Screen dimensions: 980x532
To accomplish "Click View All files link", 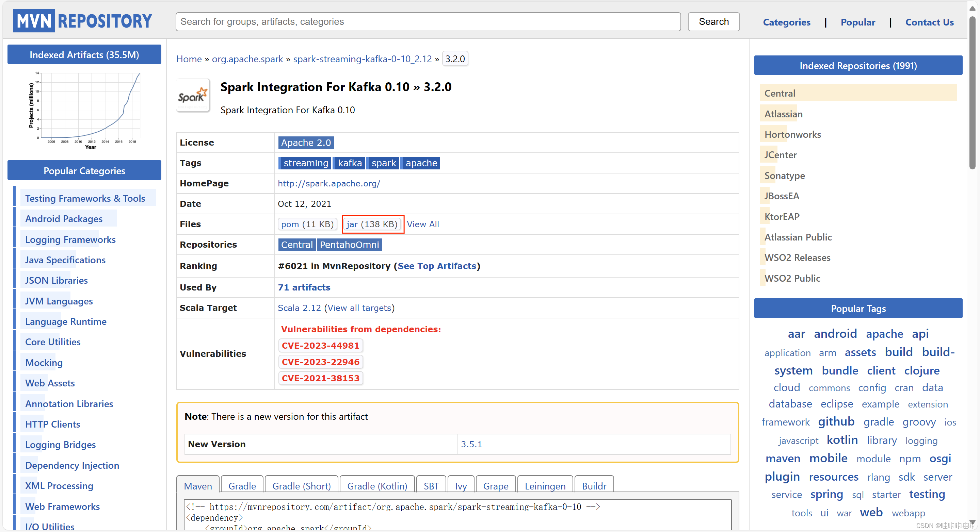I will [422, 224].
